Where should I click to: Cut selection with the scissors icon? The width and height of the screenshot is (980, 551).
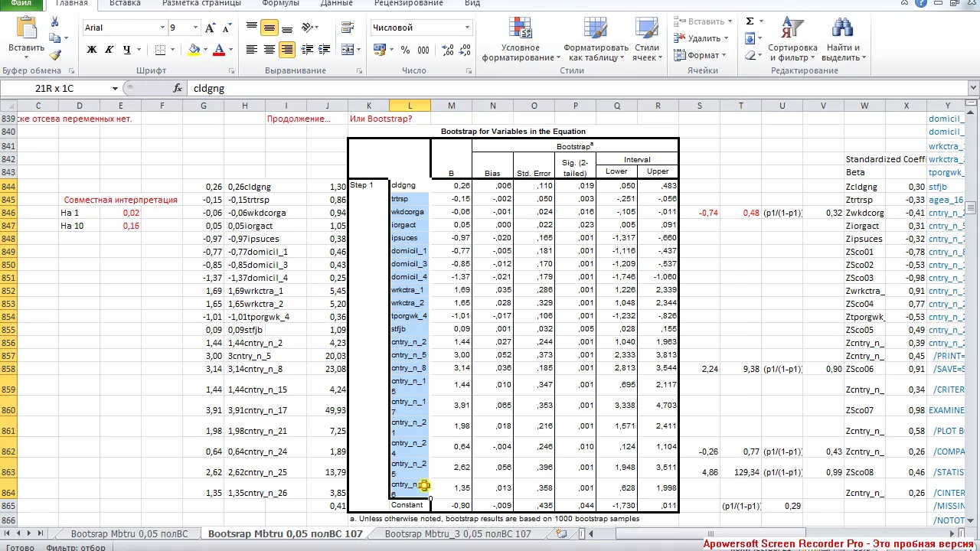point(54,22)
